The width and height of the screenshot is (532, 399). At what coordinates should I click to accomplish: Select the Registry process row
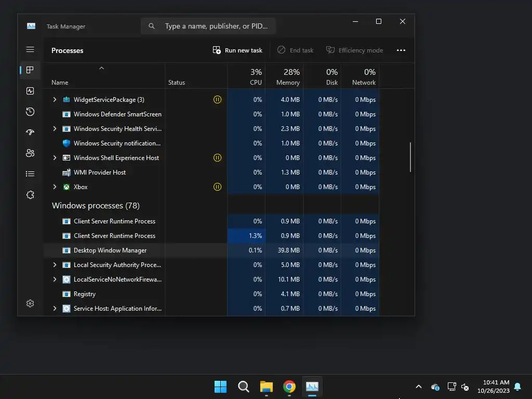click(211, 294)
